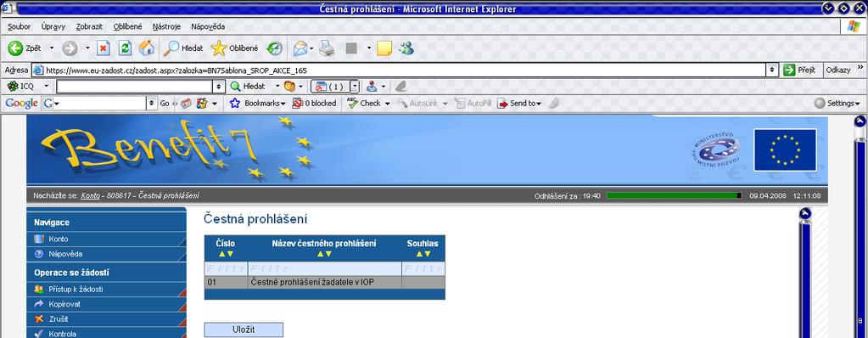Open the Zobrazit menu

90,26
